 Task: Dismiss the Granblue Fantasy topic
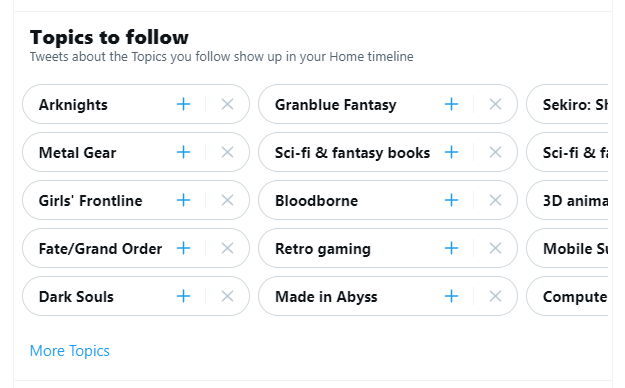(x=495, y=104)
